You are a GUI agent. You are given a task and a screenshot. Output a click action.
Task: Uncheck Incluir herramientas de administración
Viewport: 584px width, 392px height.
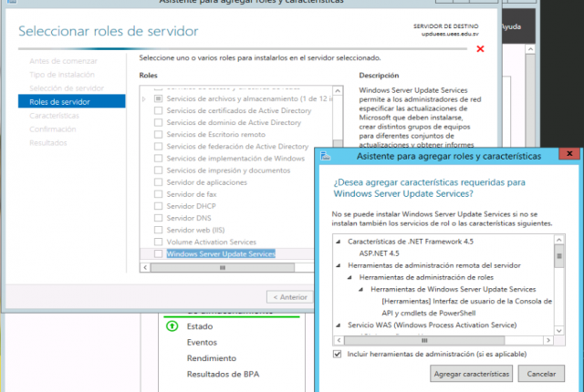click(337, 354)
